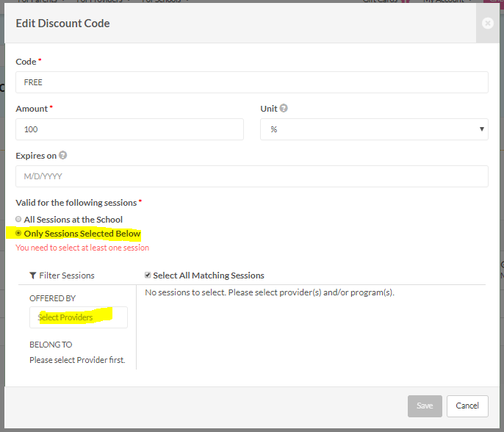Click the red select-at-least-one-session error message
The width and height of the screenshot is (504, 432).
click(82, 248)
